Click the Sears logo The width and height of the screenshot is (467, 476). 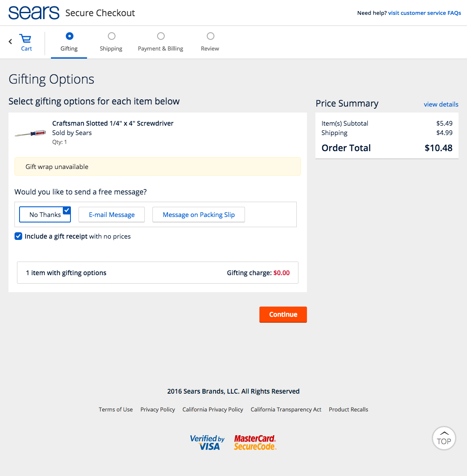(x=34, y=12)
